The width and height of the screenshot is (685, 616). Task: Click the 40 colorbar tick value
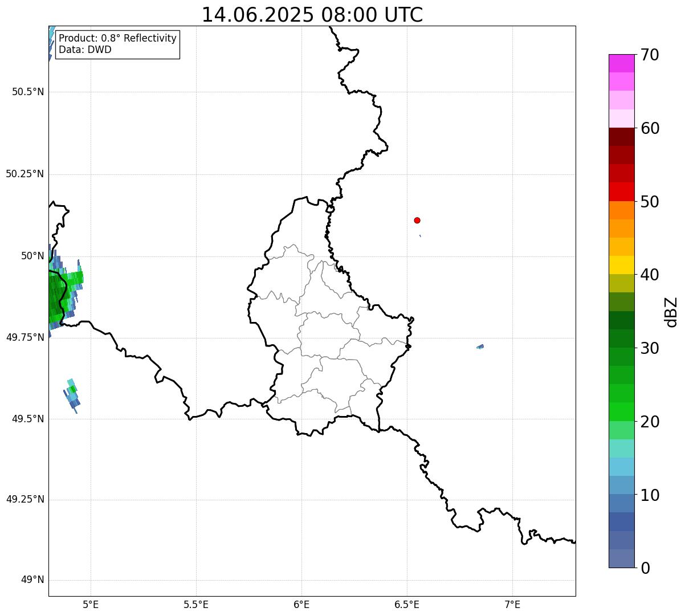650,275
